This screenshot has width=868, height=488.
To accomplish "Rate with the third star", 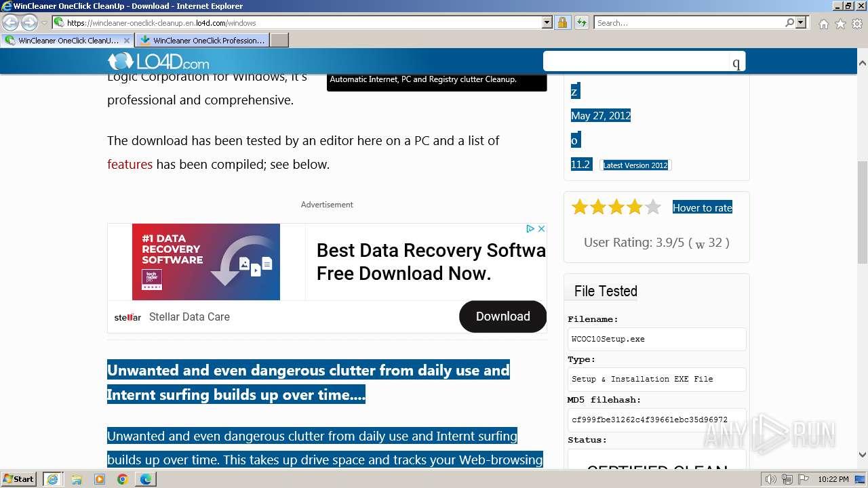I will pyautogui.click(x=616, y=207).
